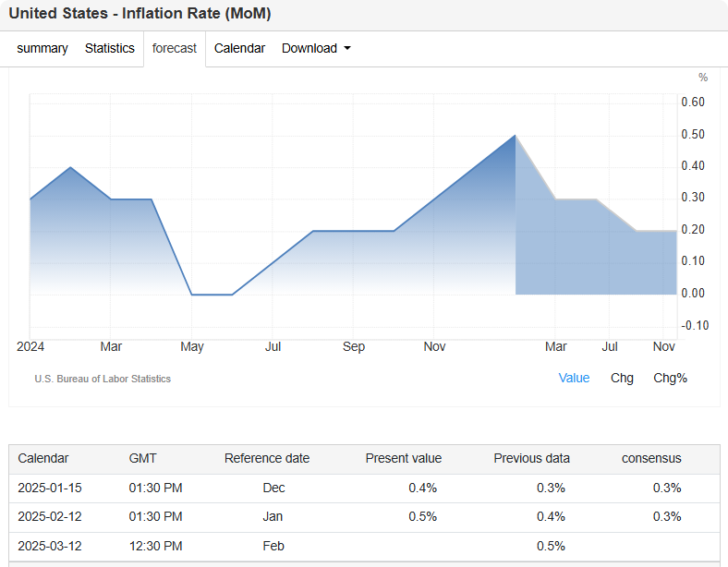
Task: Open the summary tab
Action: (42, 48)
